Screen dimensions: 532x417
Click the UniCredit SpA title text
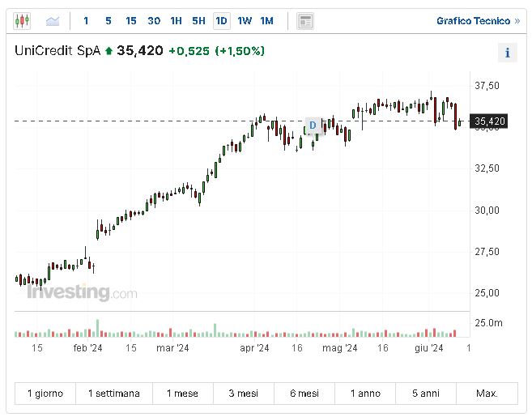[57, 50]
